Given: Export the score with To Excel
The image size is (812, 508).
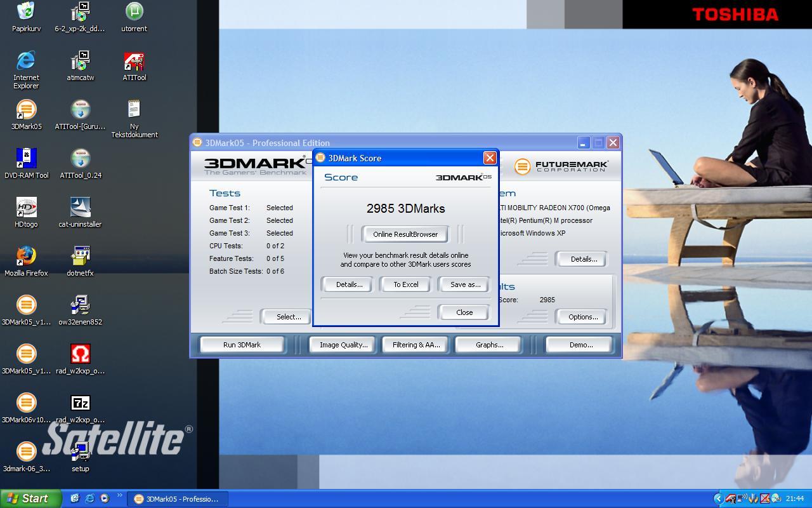Looking at the screenshot, I should coord(406,284).
